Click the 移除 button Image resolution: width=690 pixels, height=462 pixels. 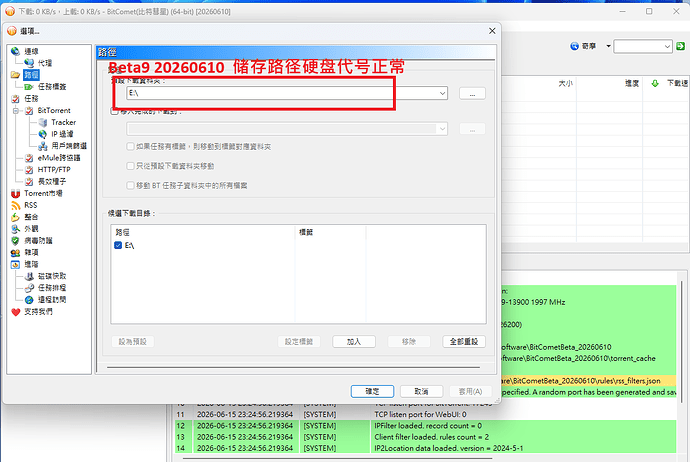click(409, 341)
